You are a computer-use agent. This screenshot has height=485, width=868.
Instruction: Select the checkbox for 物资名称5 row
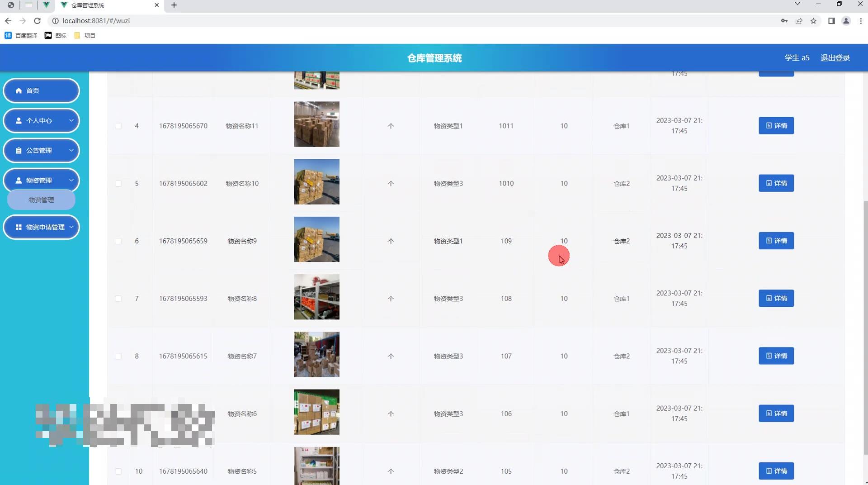tap(118, 471)
